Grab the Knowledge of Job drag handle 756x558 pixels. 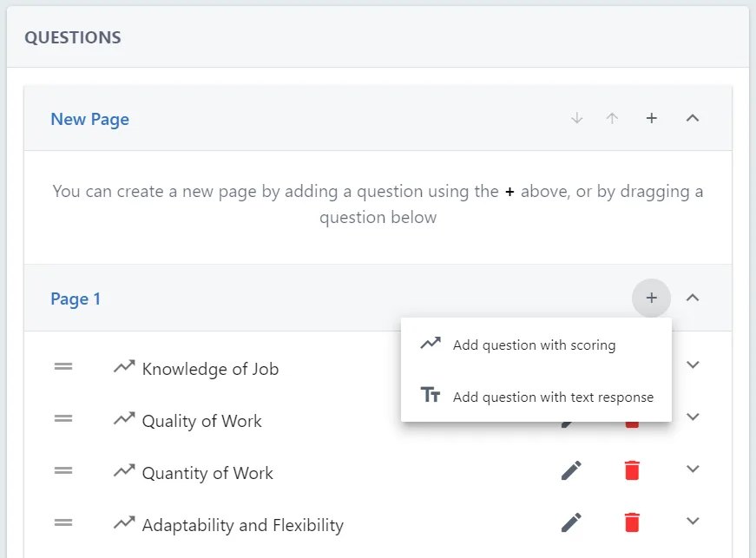[63, 367]
